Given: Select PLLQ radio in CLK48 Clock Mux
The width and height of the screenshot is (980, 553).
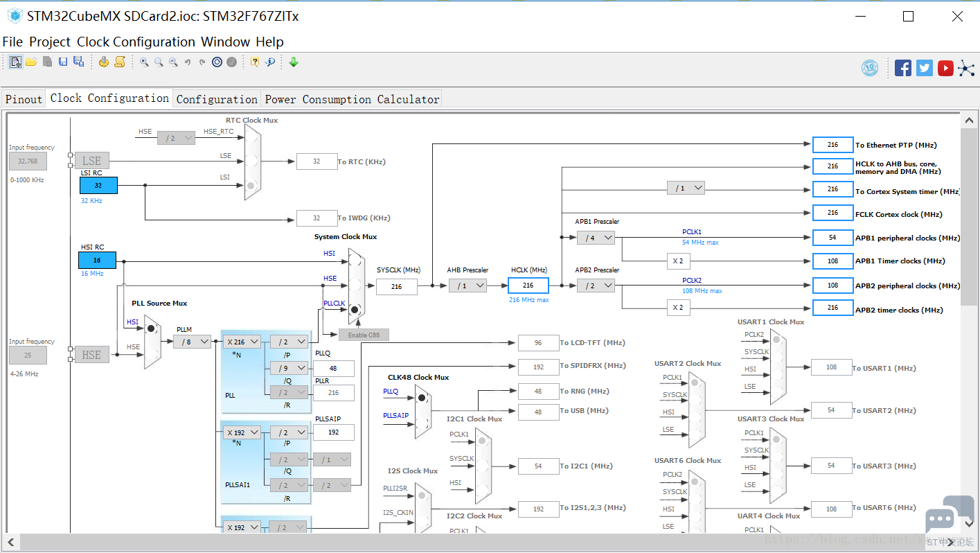Looking at the screenshot, I should pos(420,398).
